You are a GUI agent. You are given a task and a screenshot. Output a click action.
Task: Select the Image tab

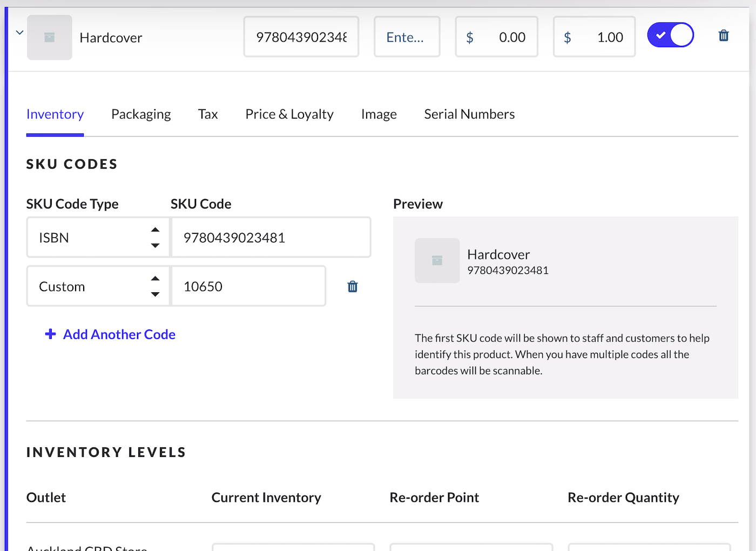(379, 115)
